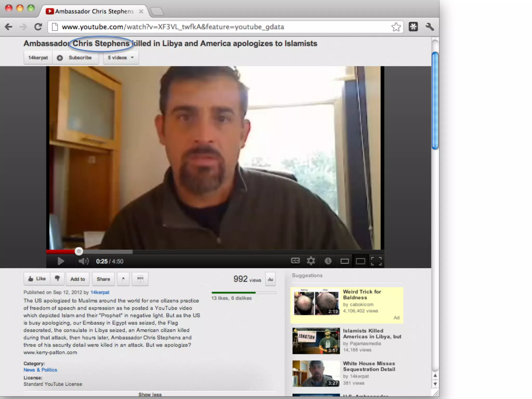Bookmark page with star icon

tap(396, 27)
